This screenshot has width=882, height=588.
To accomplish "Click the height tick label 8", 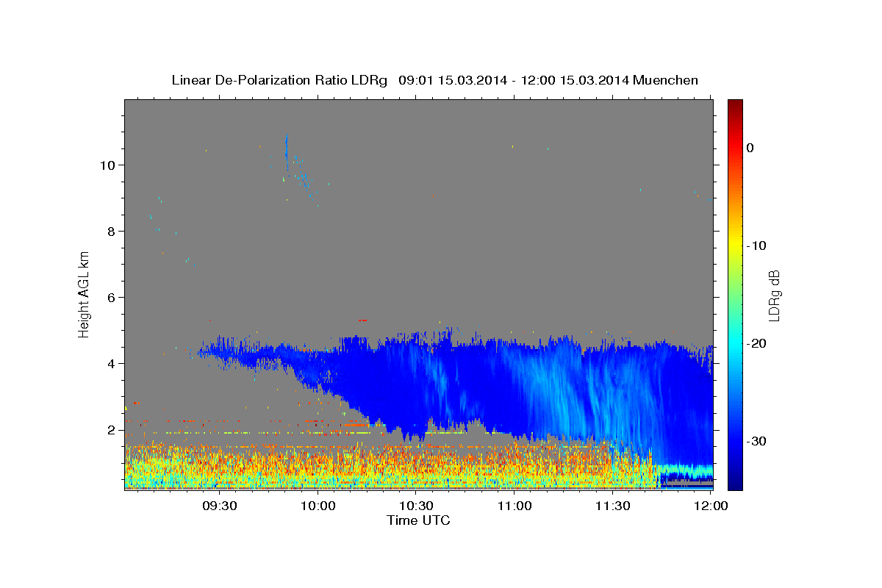I will (x=112, y=231).
